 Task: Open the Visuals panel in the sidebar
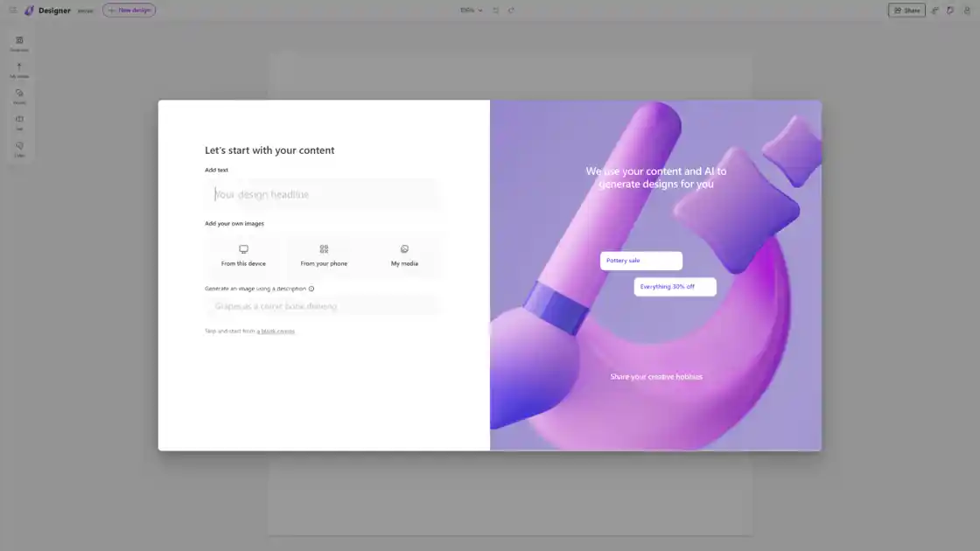tap(19, 96)
